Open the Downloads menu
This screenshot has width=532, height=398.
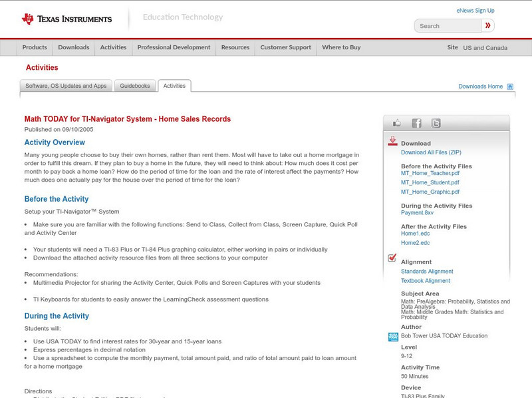pyautogui.click(x=74, y=47)
